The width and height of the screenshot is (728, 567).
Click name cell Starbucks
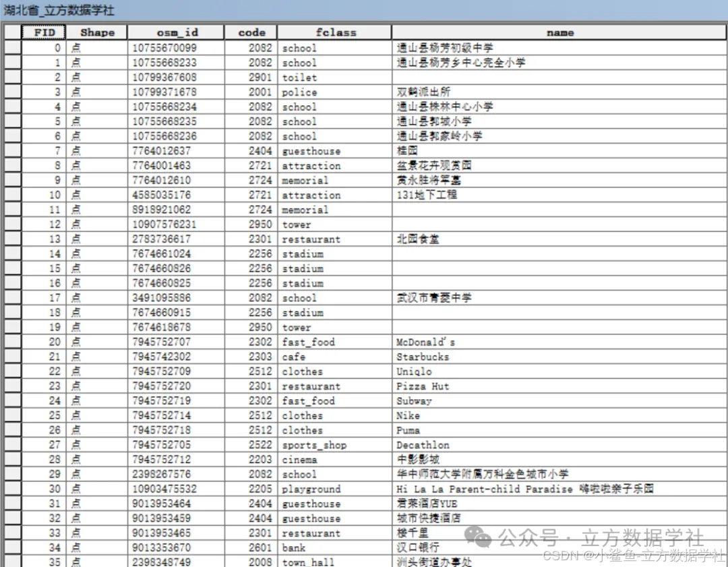pyautogui.click(x=559, y=357)
